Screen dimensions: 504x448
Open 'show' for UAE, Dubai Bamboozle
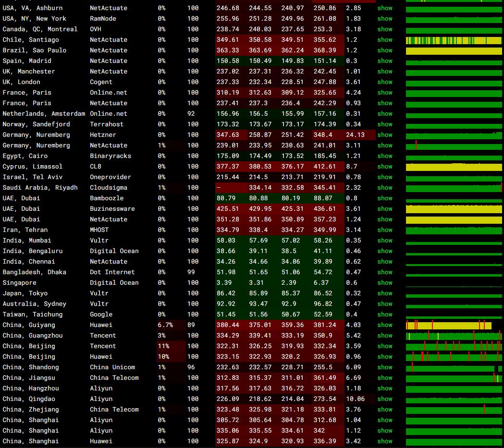[x=385, y=198]
